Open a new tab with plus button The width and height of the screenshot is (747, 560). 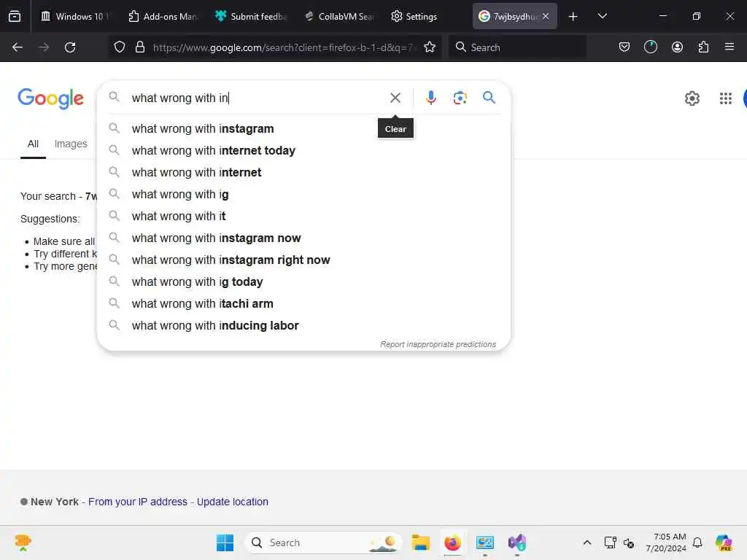tap(573, 17)
